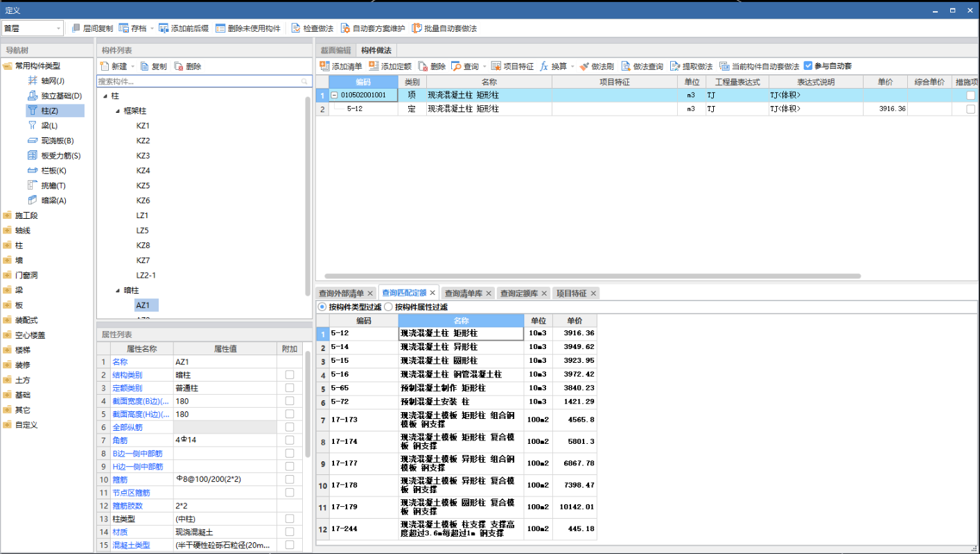Open the 存档 archive tool
Viewport: 980px width, 554px height.
[132, 28]
